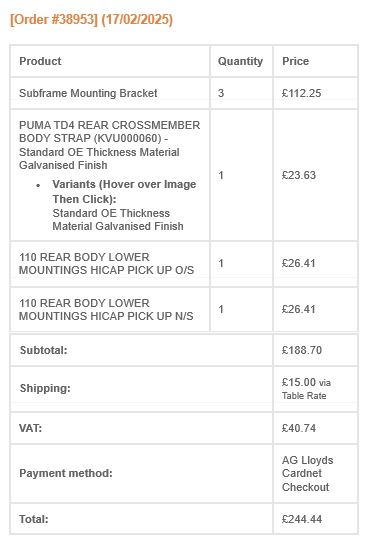Click the Price column header

[x=295, y=61]
